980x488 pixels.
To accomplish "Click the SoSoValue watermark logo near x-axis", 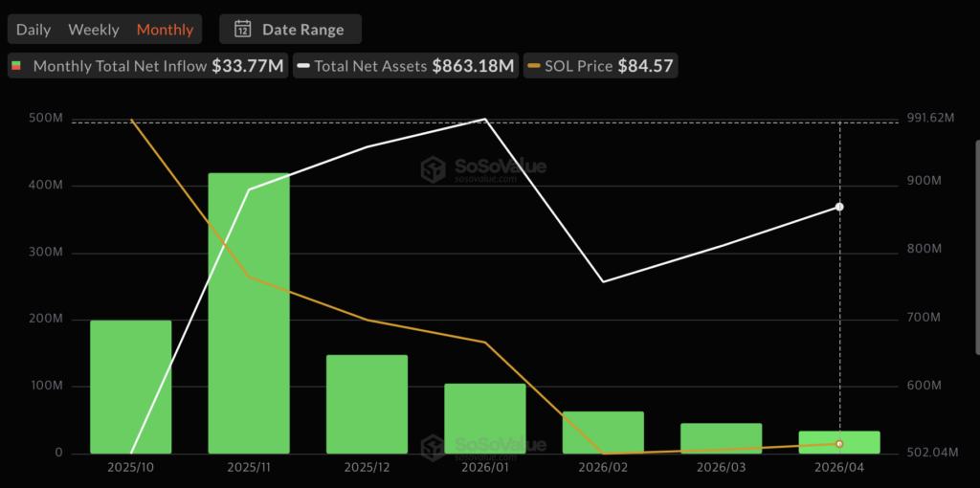I will [434, 448].
